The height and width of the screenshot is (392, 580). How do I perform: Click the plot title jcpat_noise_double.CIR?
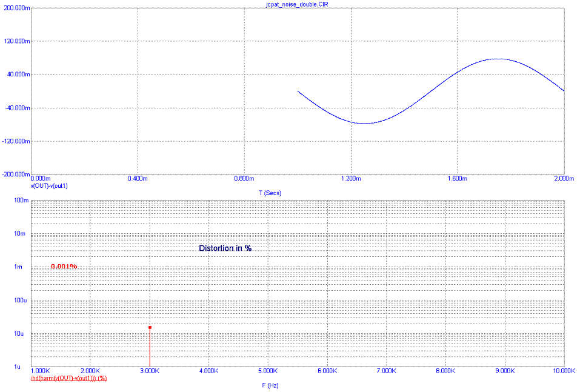tap(296, 4)
